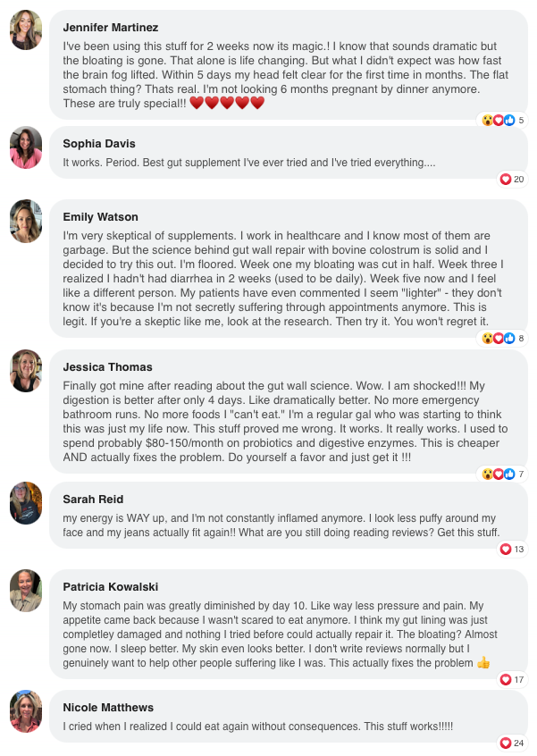Click the Sarah Reid name link
537x756 pixels.
93,499
